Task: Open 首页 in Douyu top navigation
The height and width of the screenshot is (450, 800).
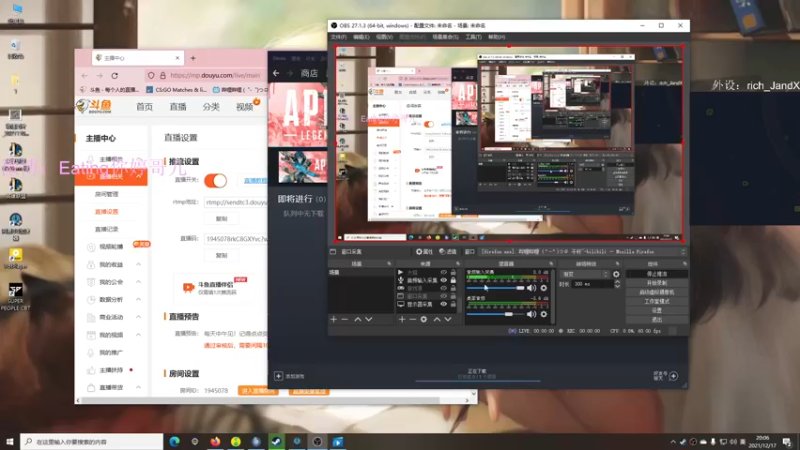Action: (144, 107)
